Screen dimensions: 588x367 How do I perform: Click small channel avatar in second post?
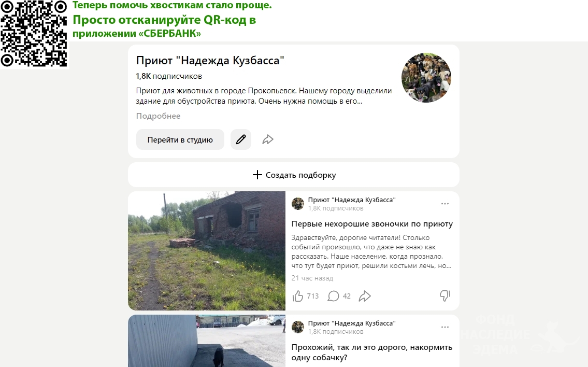[298, 327]
